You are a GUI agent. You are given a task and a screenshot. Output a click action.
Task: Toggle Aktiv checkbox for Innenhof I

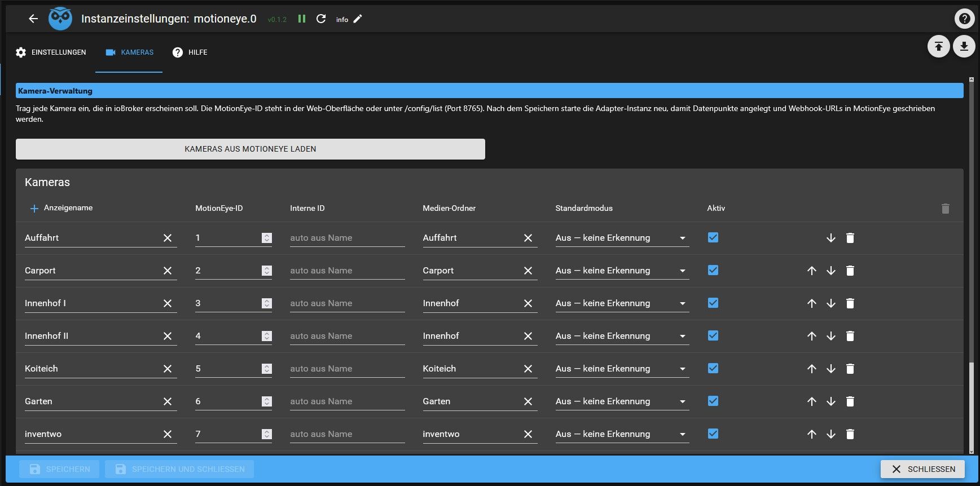point(713,303)
